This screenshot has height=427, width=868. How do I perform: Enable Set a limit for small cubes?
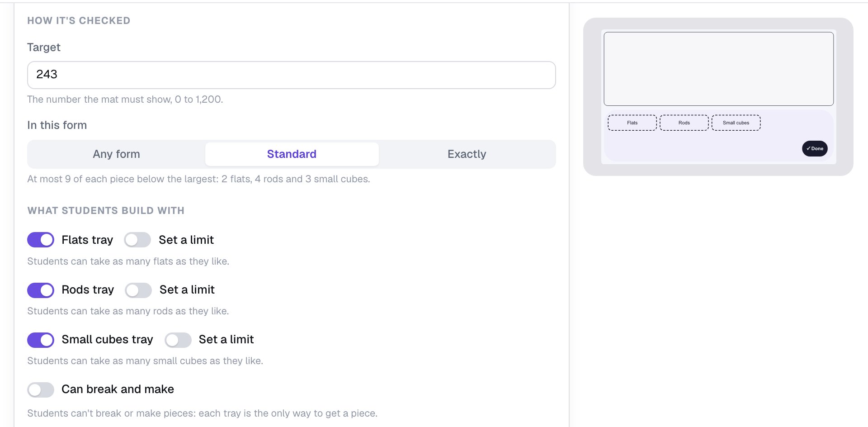pos(178,340)
